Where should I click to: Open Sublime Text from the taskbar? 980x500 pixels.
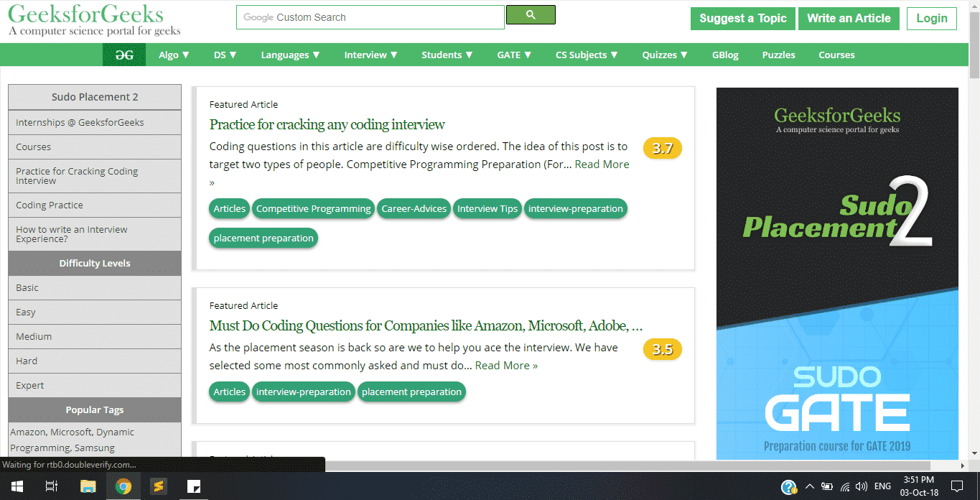(x=159, y=486)
